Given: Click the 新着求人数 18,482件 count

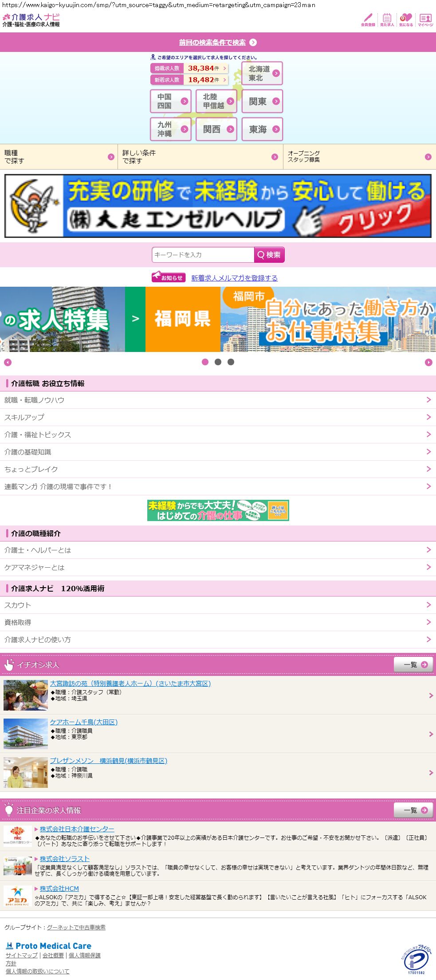Looking at the screenshot, I should pos(189,80).
